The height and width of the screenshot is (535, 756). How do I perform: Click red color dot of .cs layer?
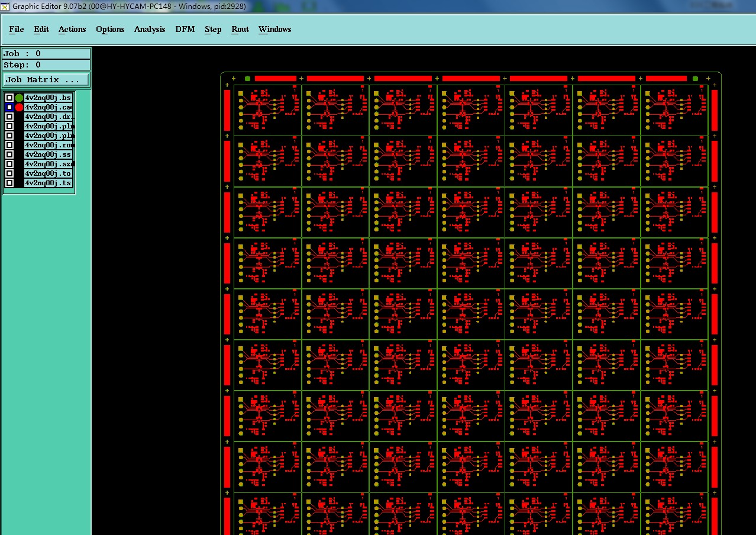coord(19,107)
